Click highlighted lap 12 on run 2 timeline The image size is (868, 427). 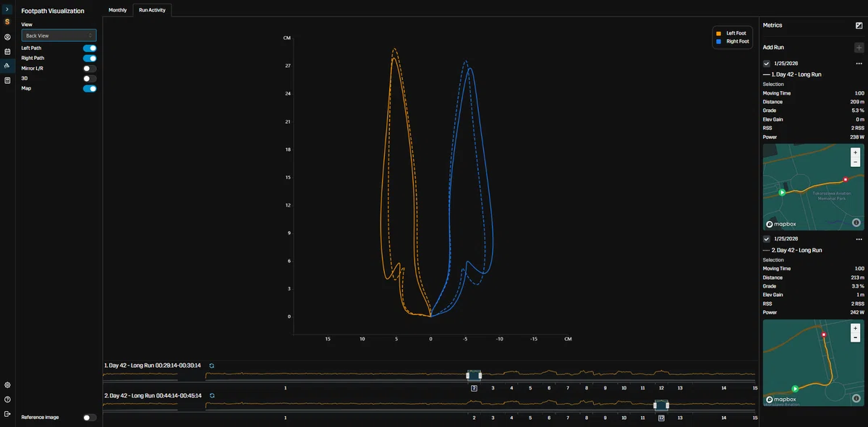point(661,418)
